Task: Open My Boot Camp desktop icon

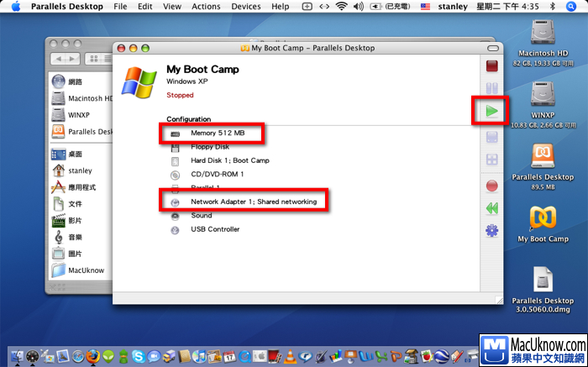Action: coord(543,223)
